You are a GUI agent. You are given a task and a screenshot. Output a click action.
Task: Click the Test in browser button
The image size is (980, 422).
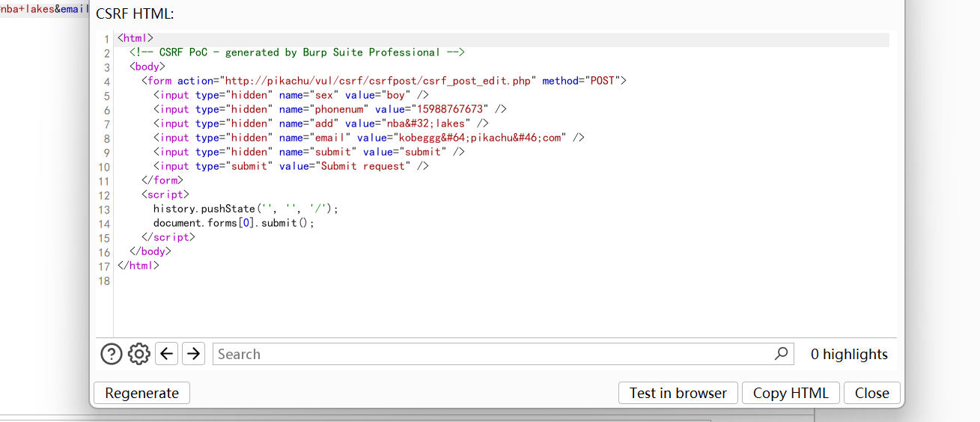point(678,393)
